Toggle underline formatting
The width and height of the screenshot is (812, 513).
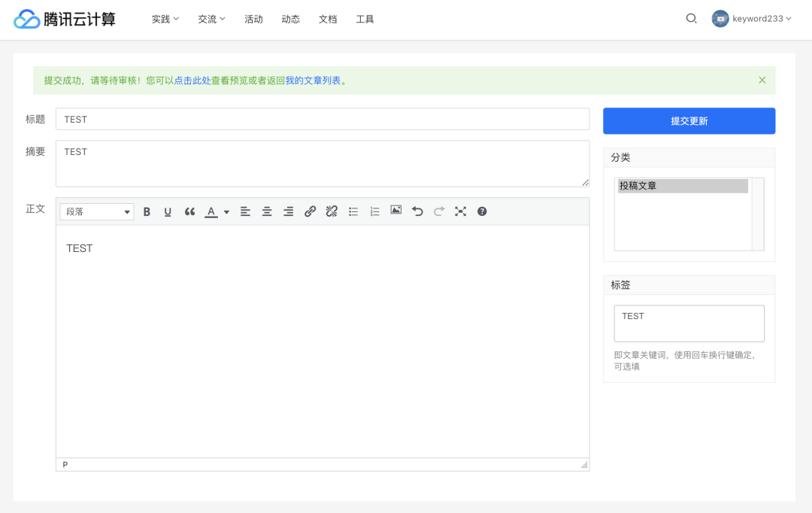point(168,211)
